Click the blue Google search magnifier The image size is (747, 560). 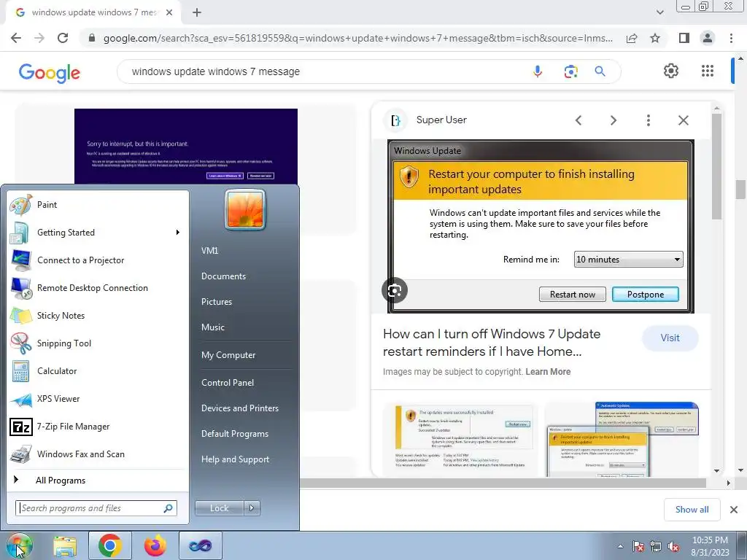tap(600, 71)
